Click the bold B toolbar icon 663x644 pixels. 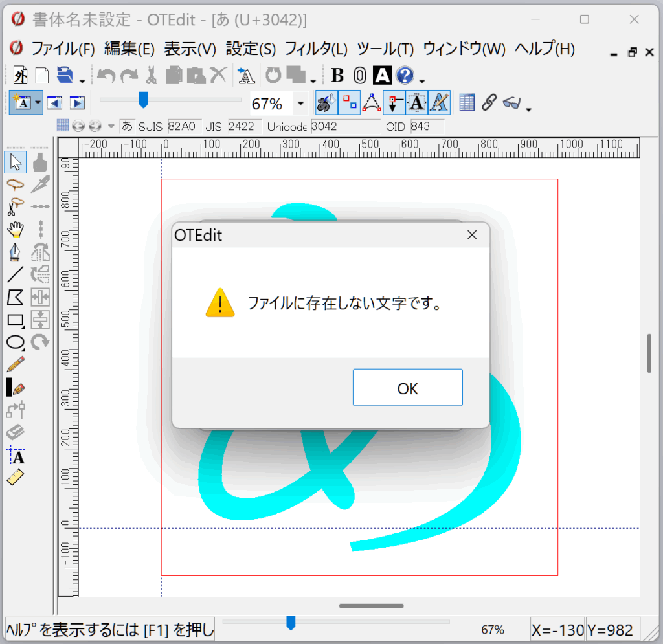[x=337, y=76]
